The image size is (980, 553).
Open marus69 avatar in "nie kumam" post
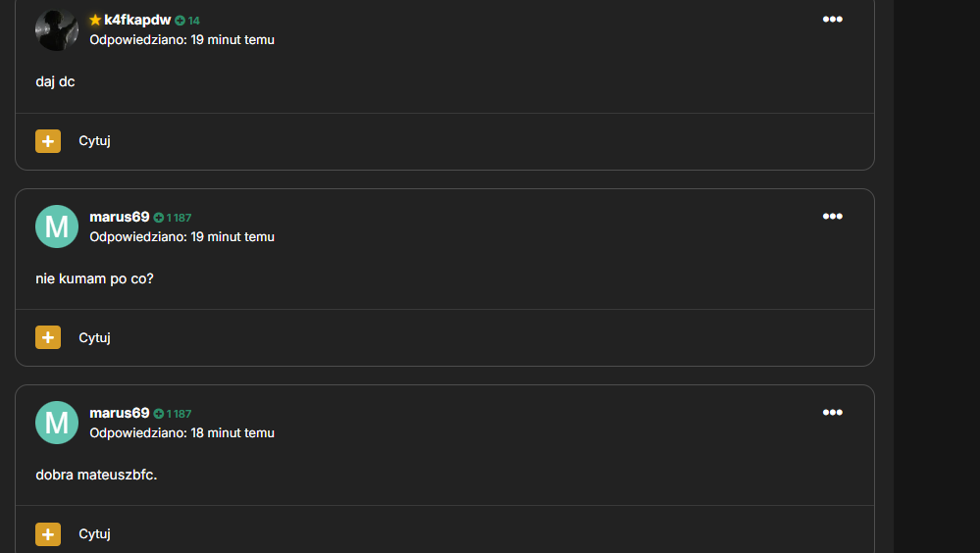[57, 226]
